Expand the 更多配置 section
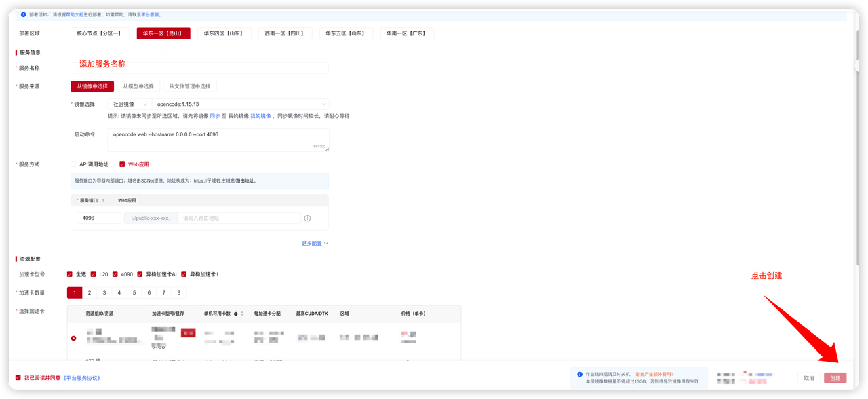Image resolution: width=868 pixels, height=399 pixels. (x=315, y=243)
